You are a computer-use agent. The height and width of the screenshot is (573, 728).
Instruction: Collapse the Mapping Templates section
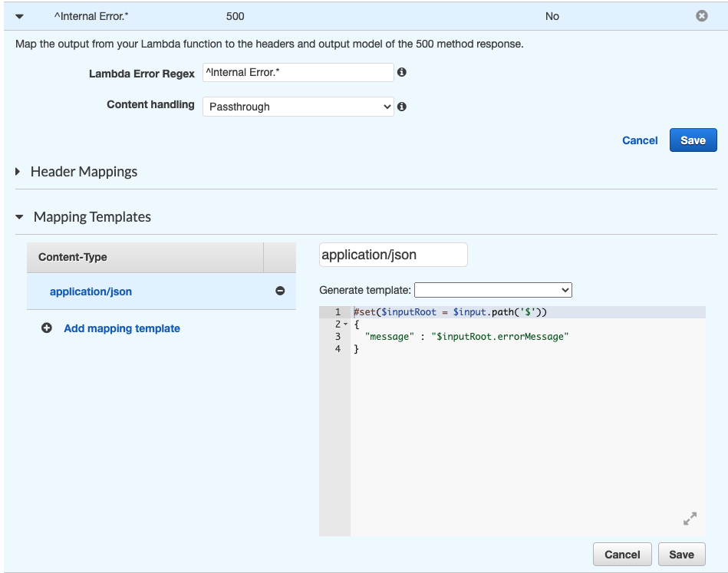click(x=19, y=217)
